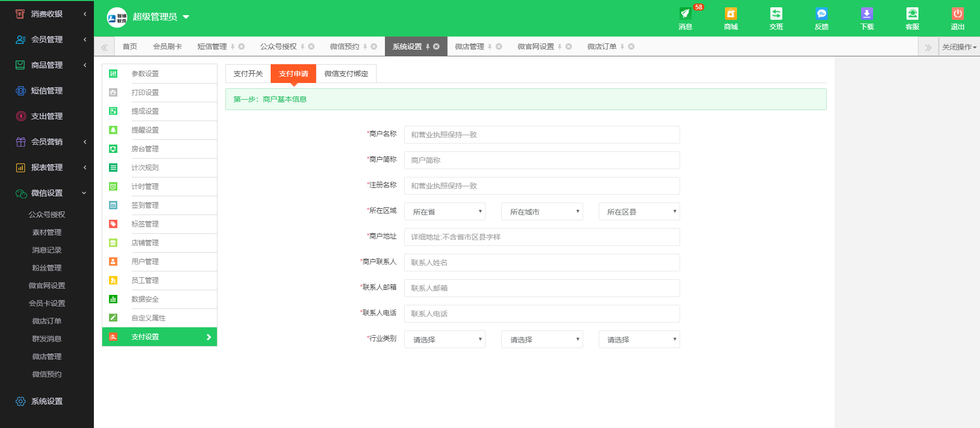Click the 标签管理 tag icon
The height and width of the screenshot is (428, 980).
click(x=113, y=224)
